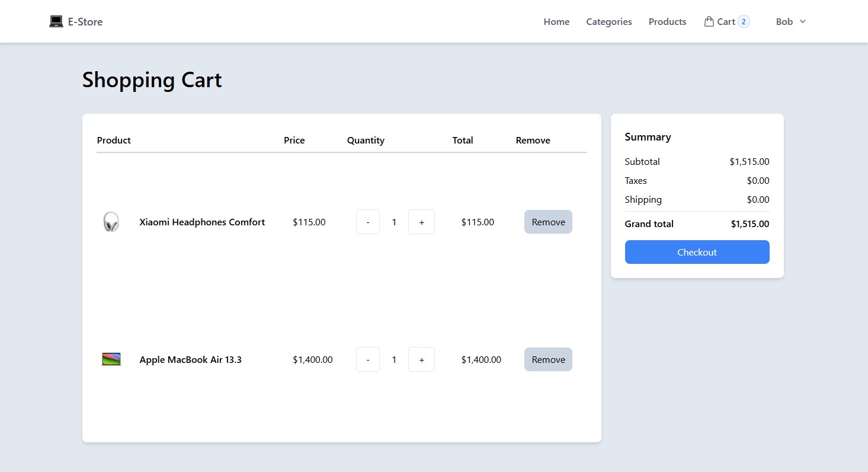Click the Taxes label
Image resolution: width=868 pixels, height=472 pixels.
(x=636, y=180)
